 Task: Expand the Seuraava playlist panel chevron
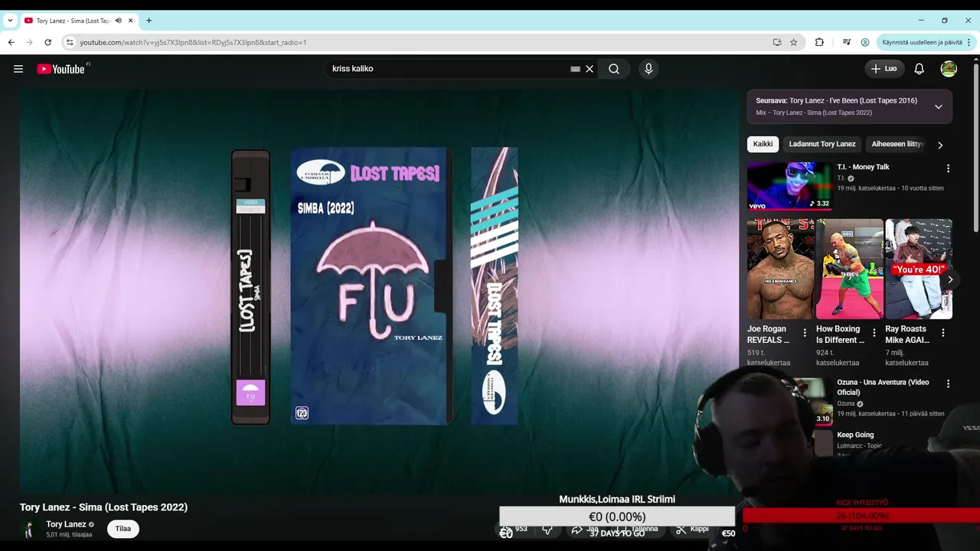pyautogui.click(x=938, y=106)
